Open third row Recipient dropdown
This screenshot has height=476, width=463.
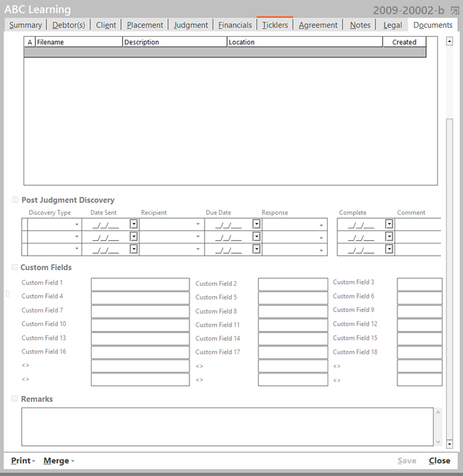point(198,249)
